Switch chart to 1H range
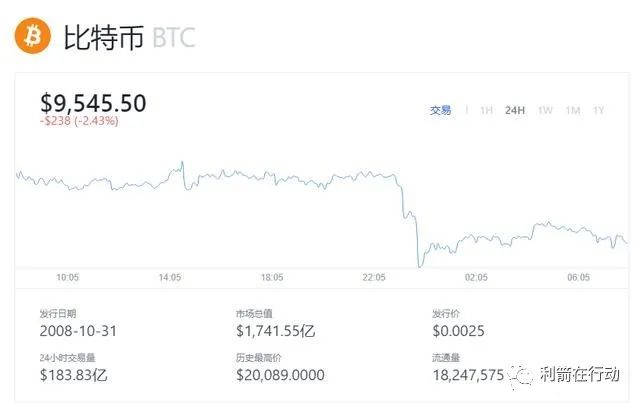This screenshot has width=640, height=403. (x=486, y=110)
